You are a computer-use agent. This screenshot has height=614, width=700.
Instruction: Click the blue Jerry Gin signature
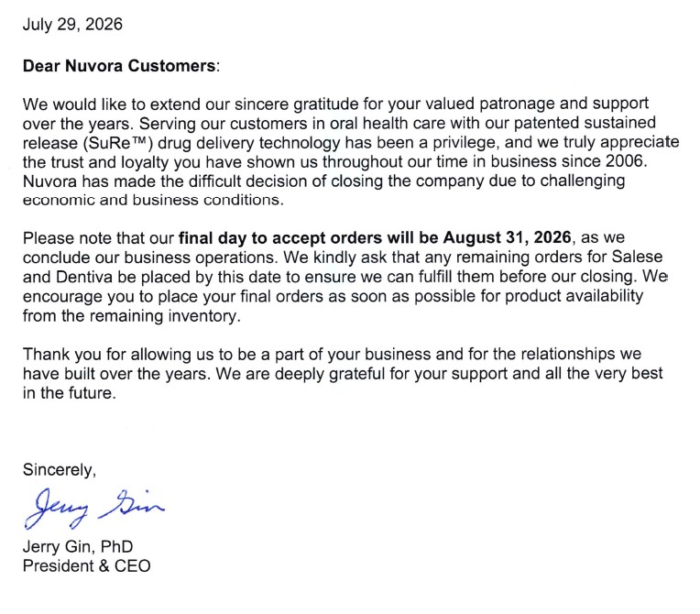[x=94, y=508]
